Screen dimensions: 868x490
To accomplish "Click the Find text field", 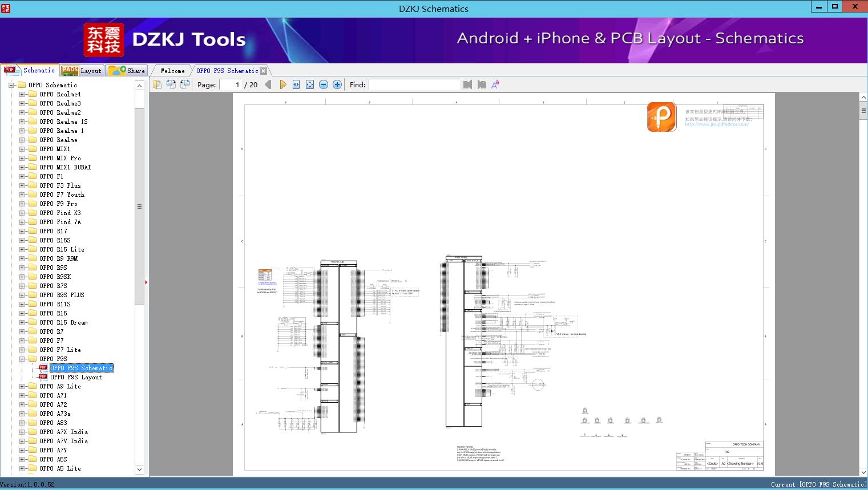I will 414,84.
